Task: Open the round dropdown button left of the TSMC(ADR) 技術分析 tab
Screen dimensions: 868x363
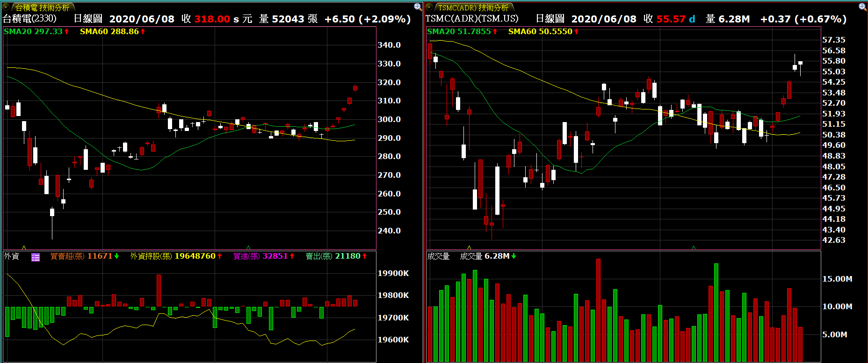Action: [429, 7]
